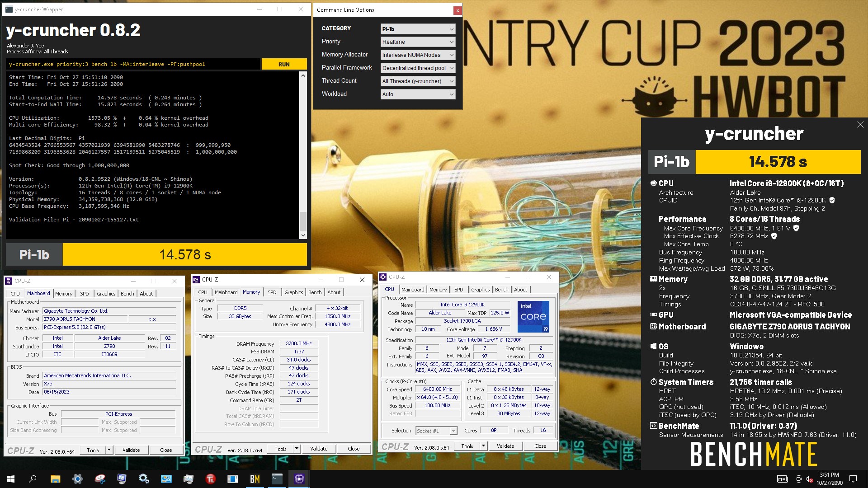Click the 14.578 s result bar in wrapper

[185, 255]
